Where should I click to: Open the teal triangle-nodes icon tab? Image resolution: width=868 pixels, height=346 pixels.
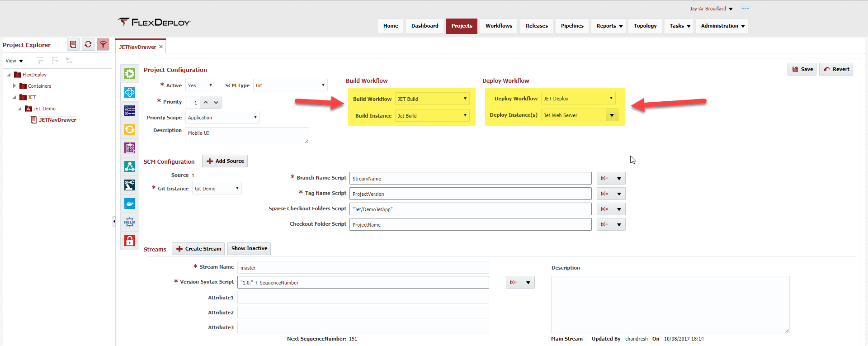pos(130,166)
